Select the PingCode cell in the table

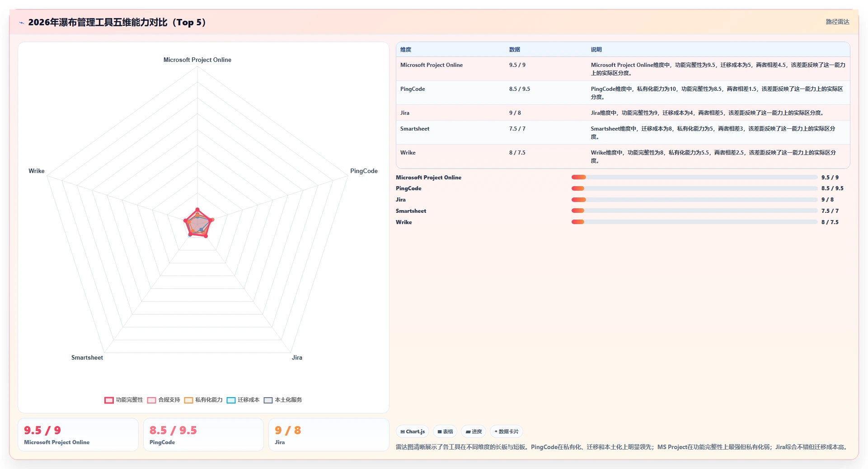point(413,89)
